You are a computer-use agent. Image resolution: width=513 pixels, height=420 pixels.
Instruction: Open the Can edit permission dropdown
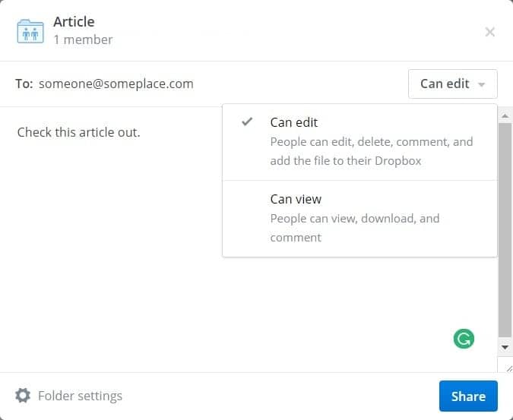[453, 84]
